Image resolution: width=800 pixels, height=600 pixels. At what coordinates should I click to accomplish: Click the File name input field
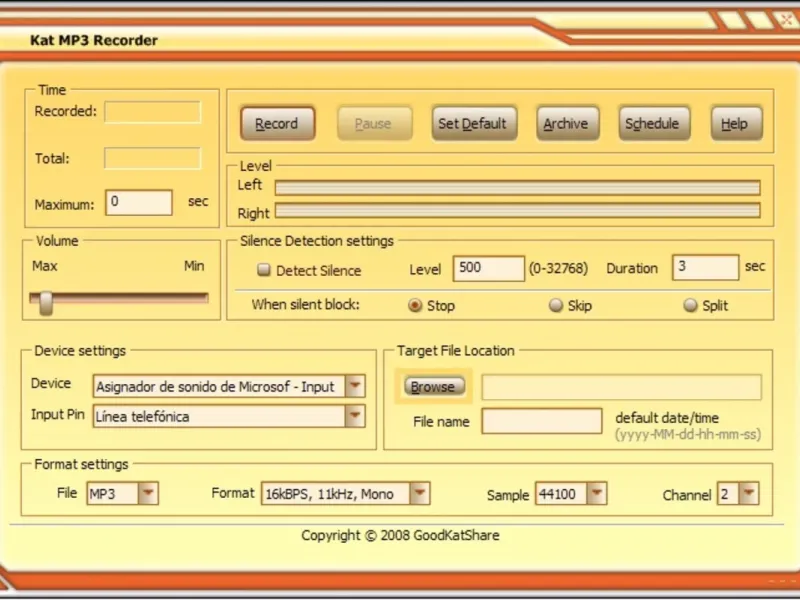point(542,421)
